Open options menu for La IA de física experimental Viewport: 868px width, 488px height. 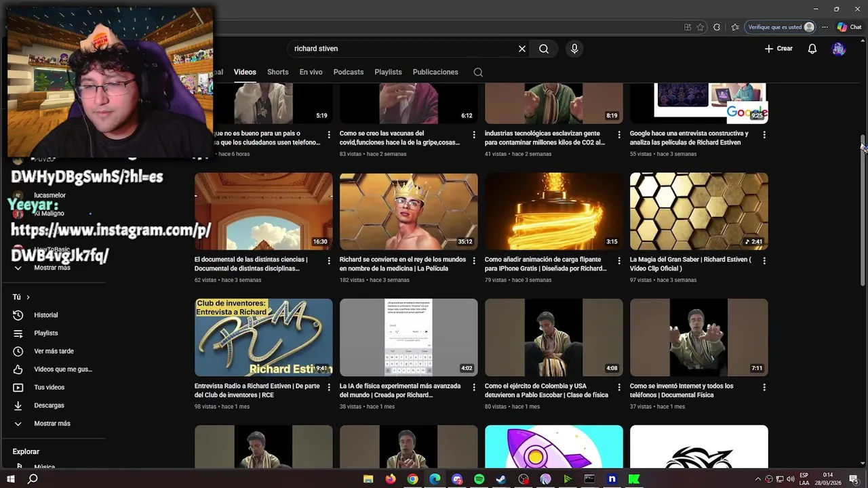(474, 388)
